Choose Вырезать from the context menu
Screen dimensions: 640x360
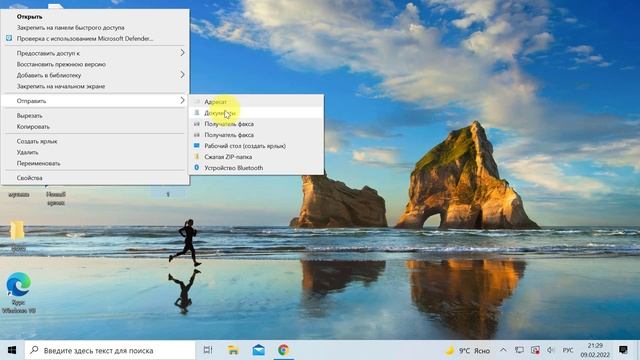[29, 116]
